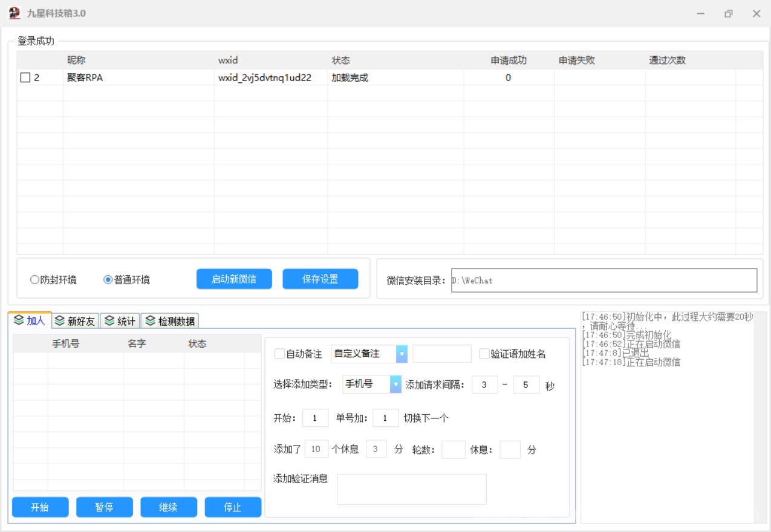Click the 九星科技箱 app logo icon
771x532 pixels.
coord(13,13)
